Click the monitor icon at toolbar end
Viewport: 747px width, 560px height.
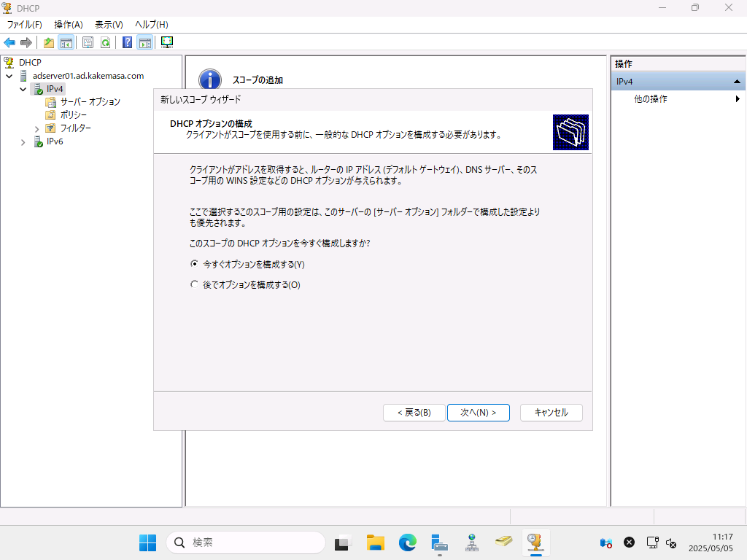coord(167,42)
